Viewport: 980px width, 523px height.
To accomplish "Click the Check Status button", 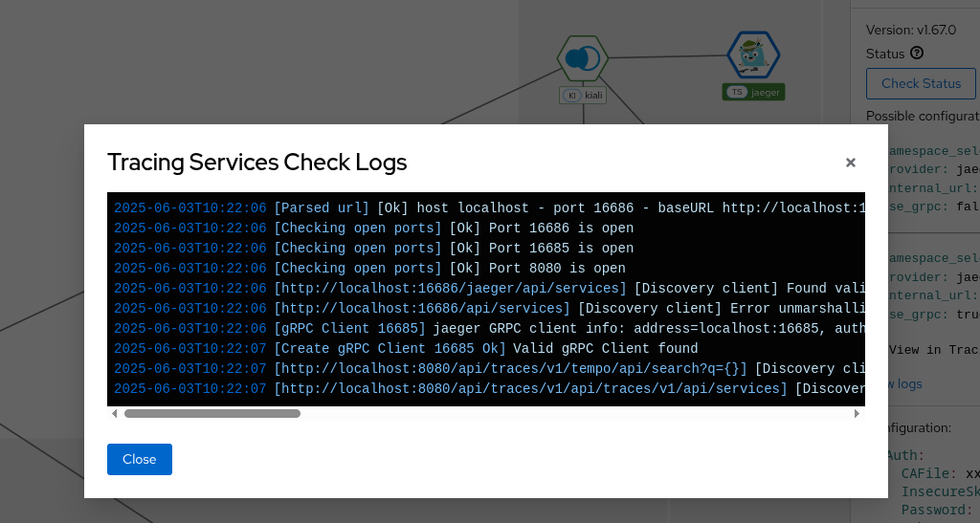I will click(x=921, y=83).
